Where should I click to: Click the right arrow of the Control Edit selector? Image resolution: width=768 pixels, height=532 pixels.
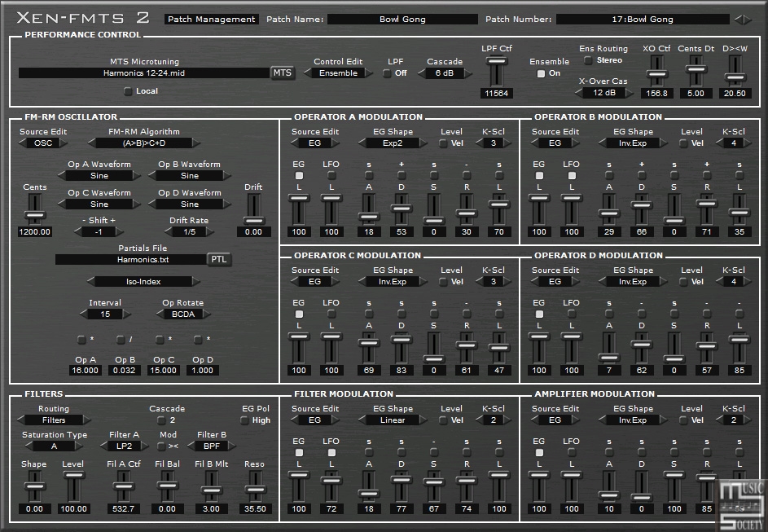pos(368,73)
